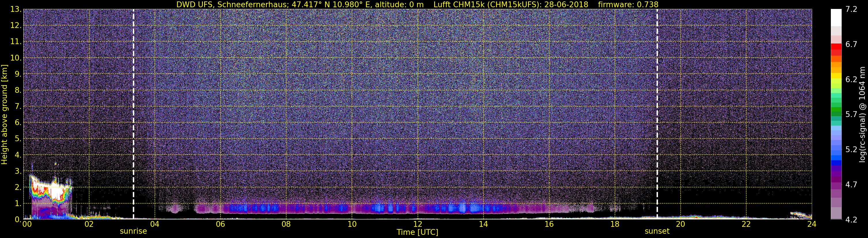This screenshot has width=868, height=238.
Task: Click the height axis tick '8.'
Action: pos(18,90)
